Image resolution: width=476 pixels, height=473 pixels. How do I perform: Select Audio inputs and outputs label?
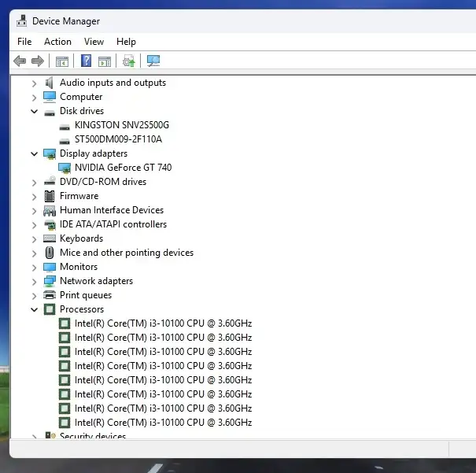[x=113, y=83]
